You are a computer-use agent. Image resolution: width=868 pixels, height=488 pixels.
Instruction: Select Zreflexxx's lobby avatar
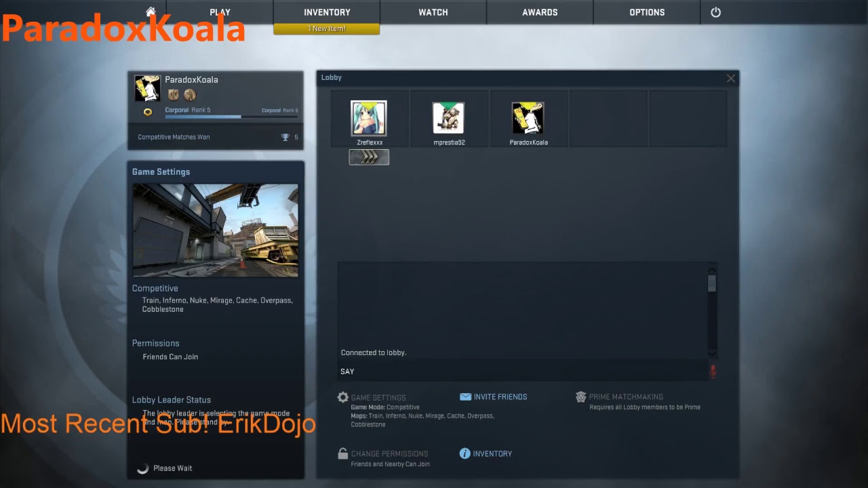369,119
